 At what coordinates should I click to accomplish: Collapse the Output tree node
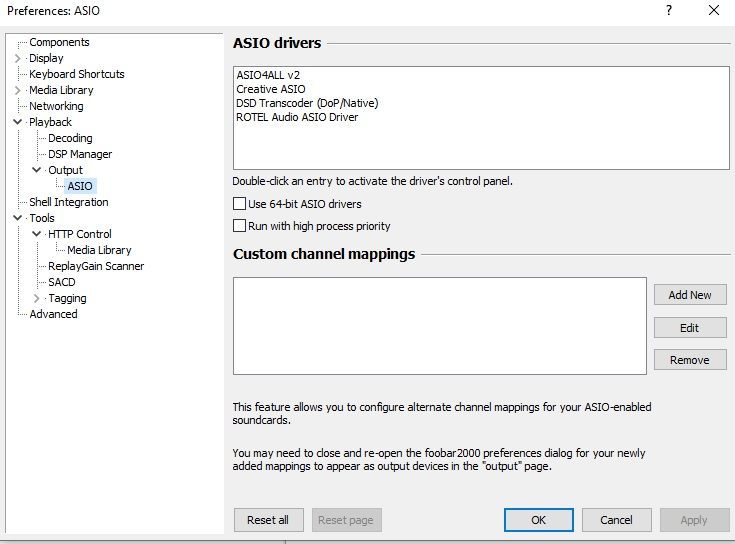pyautogui.click(x=37, y=170)
